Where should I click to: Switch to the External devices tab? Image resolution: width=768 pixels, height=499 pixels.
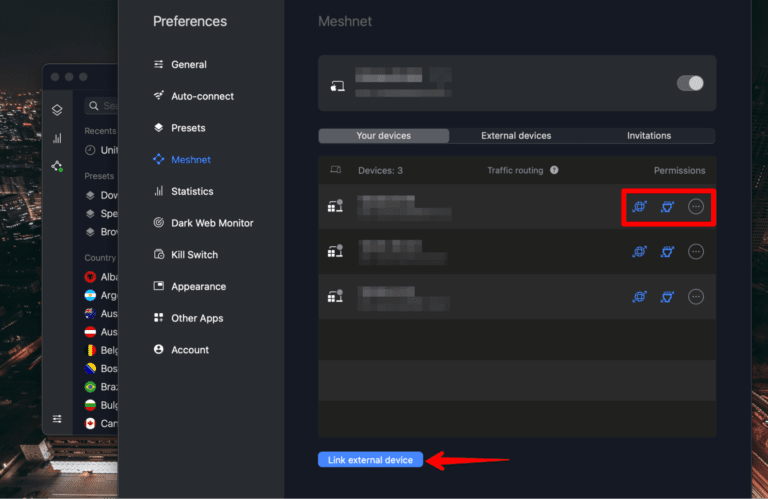[516, 136]
